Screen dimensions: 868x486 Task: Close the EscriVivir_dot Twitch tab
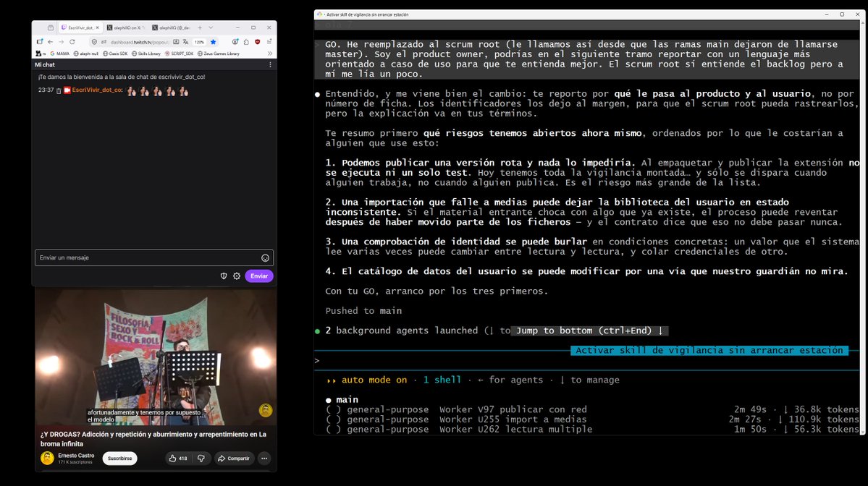click(98, 27)
